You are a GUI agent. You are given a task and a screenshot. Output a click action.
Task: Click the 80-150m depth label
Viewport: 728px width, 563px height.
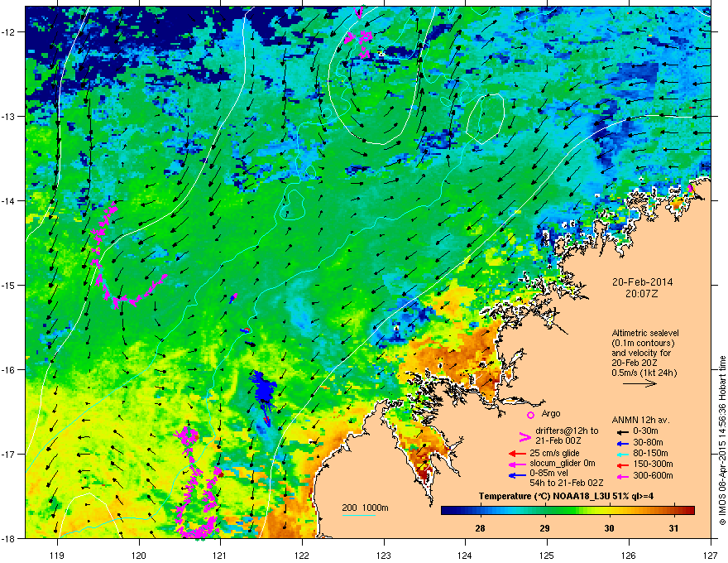coord(650,454)
